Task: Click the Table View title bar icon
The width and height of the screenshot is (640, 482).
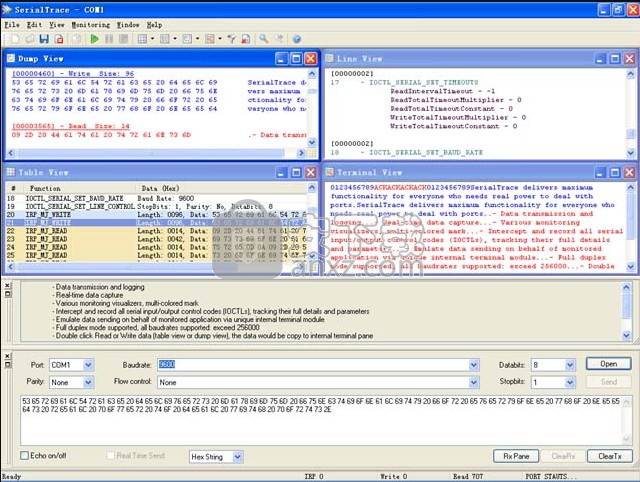Action: (11, 172)
